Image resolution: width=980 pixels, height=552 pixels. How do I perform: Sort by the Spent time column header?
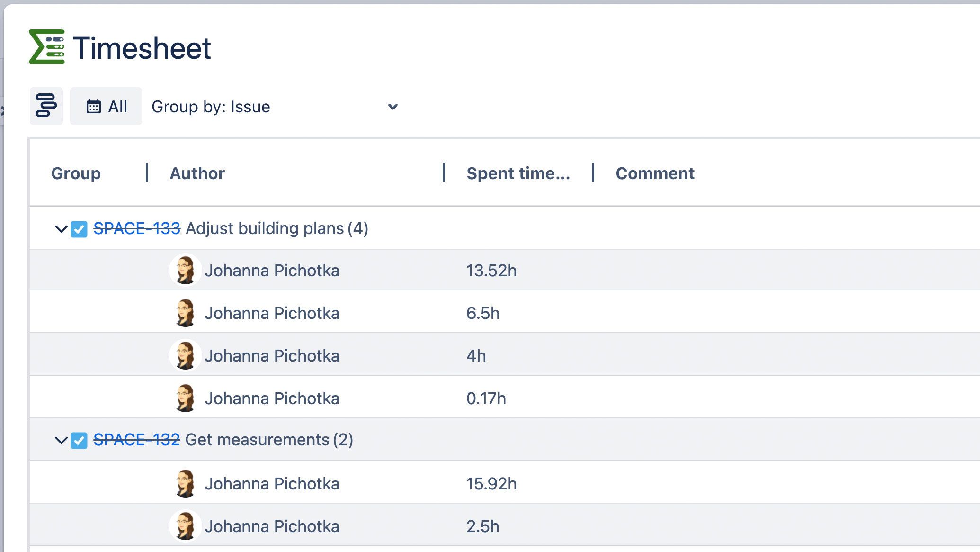click(518, 173)
